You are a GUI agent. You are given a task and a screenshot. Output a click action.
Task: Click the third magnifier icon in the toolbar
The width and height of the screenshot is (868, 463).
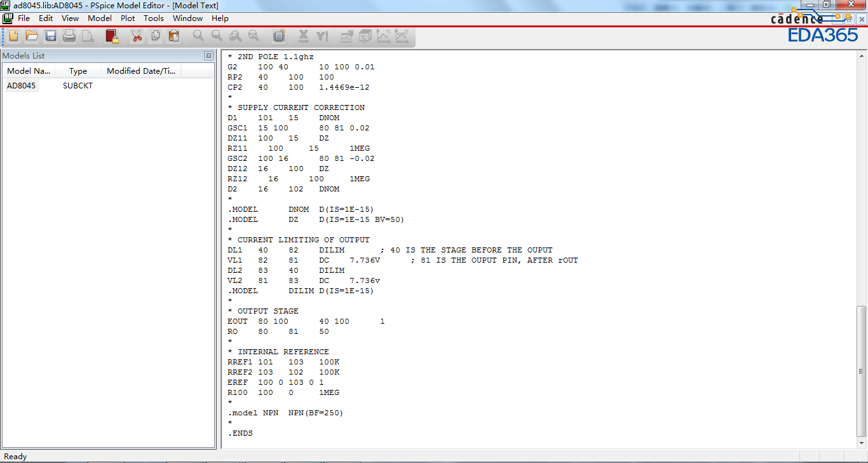(236, 36)
